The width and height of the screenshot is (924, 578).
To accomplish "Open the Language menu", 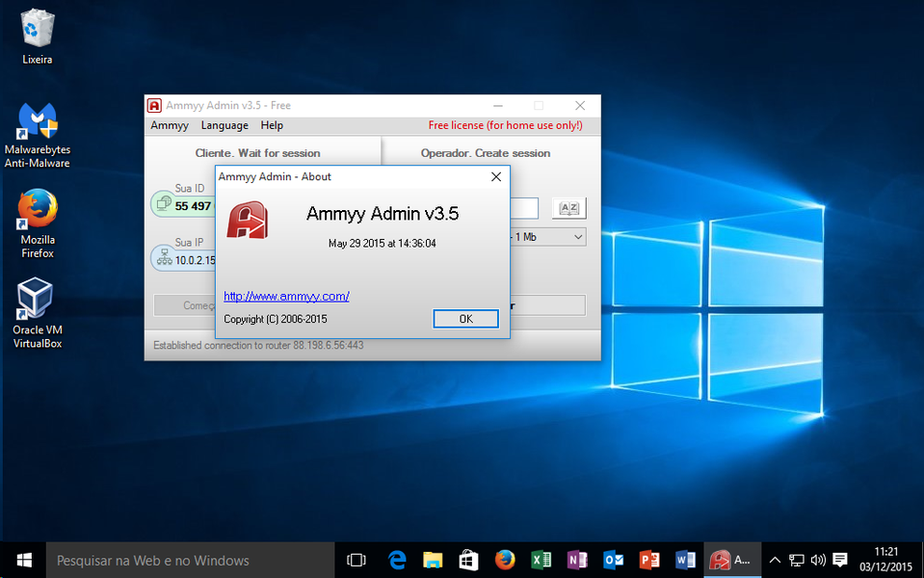I will (x=224, y=125).
